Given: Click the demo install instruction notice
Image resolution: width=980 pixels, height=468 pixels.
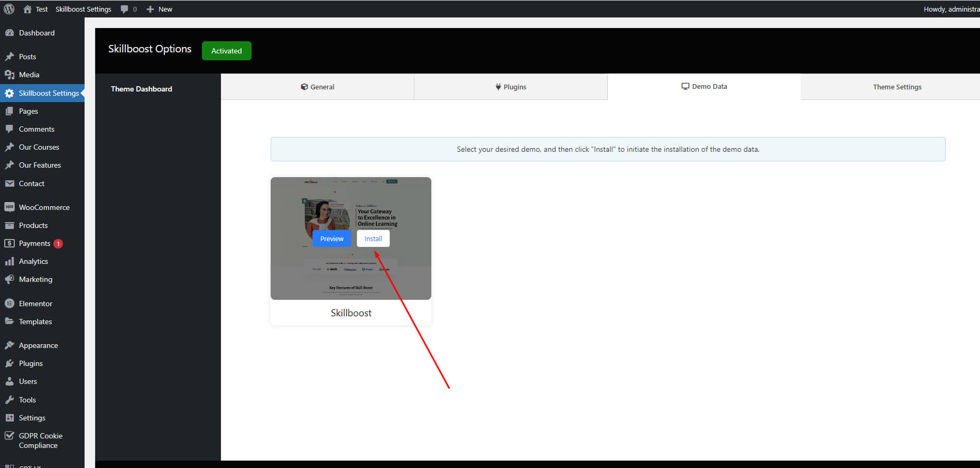Looking at the screenshot, I should pyautogui.click(x=608, y=149).
